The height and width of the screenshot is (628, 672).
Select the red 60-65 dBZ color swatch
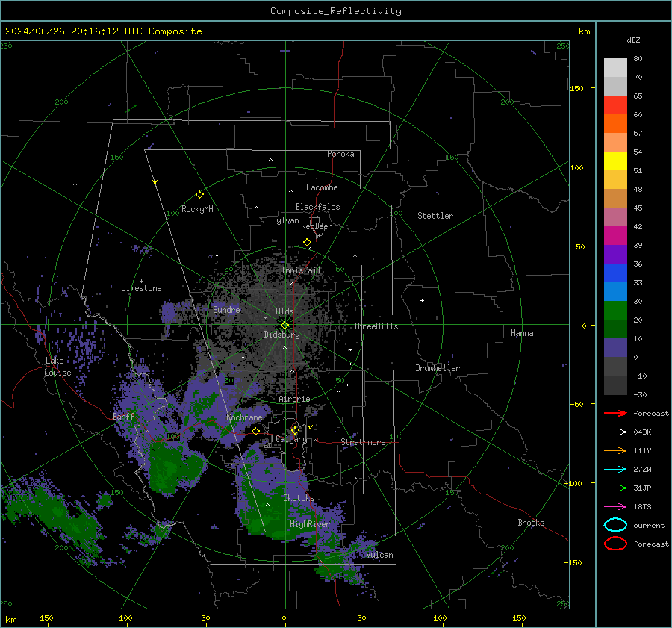tap(615, 105)
